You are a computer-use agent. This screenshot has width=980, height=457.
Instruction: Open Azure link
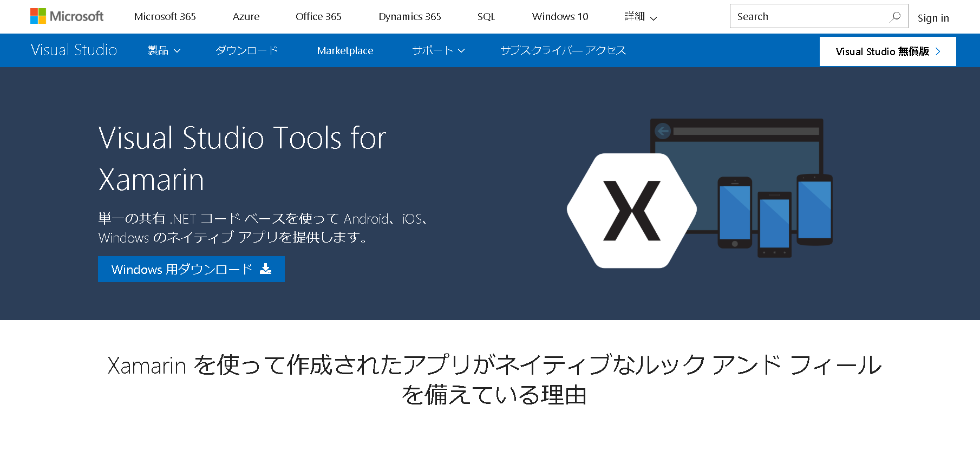pos(246,17)
